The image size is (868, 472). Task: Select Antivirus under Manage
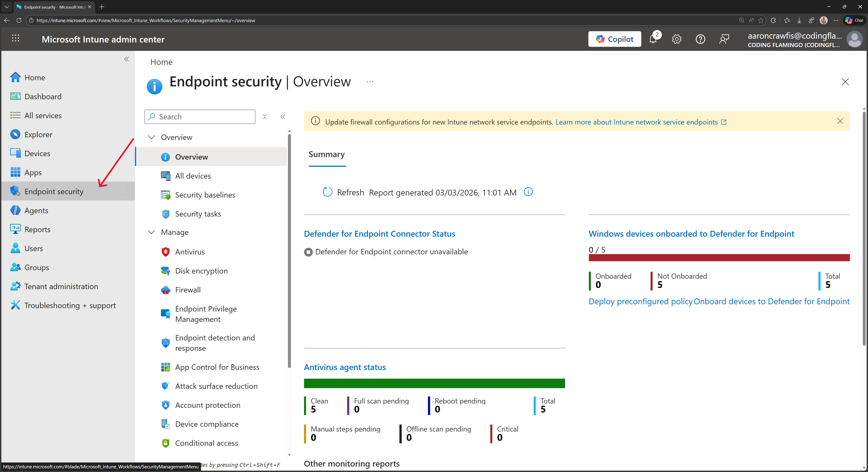[x=190, y=251]
